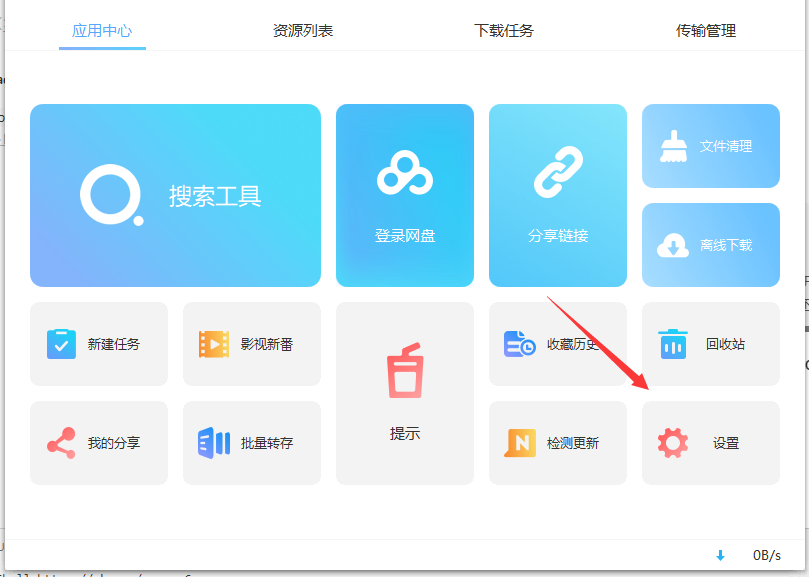Click the 批量转存 batch transfer icon
The image size is (809, 577).
tap(214, 443)
